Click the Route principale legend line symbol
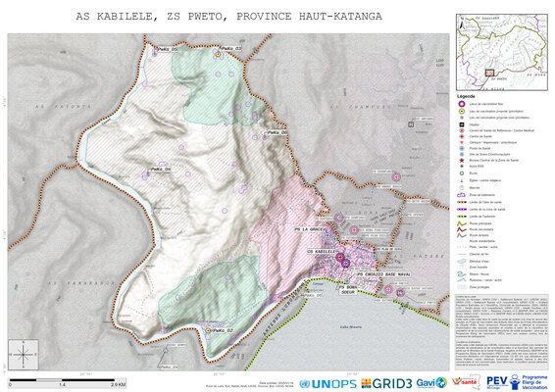This screenshot has height=392, width=555. click(x=462, y=223)
